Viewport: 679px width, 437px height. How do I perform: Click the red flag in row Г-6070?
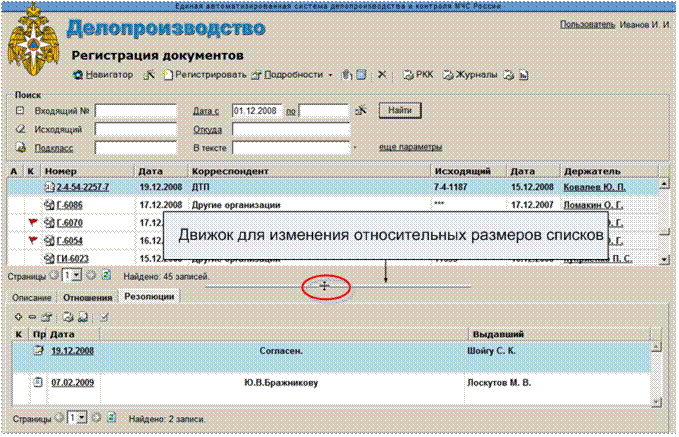33,223
